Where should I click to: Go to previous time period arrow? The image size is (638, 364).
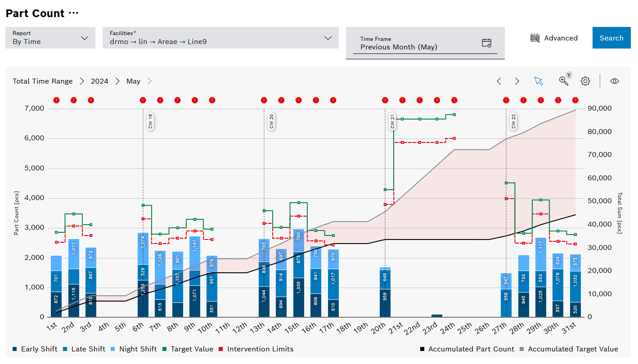coord(499,81)
